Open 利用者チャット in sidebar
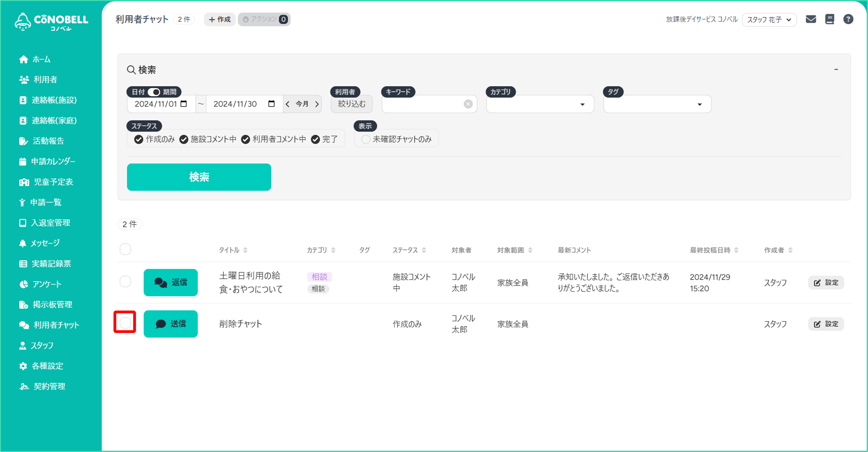 [x=49, y=325]
